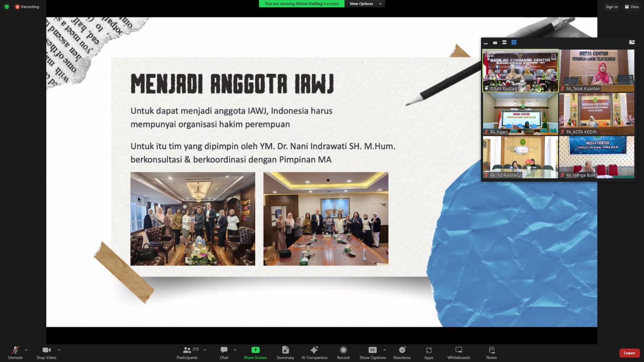Click the muted mic icon on PA_KOTA KEDIRI
The width and height of the screenshot is (644, 362).
(563, 132)
